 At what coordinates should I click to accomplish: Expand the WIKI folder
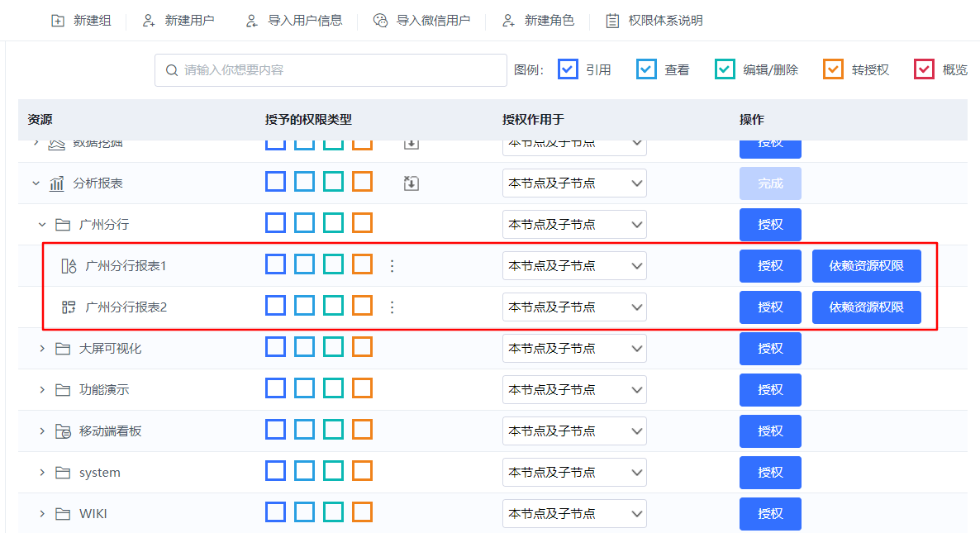click(x=42, y=514)
